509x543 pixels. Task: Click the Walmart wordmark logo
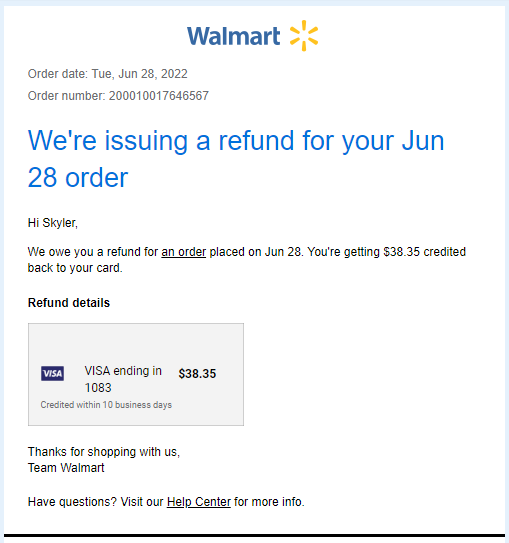[233, 36]
